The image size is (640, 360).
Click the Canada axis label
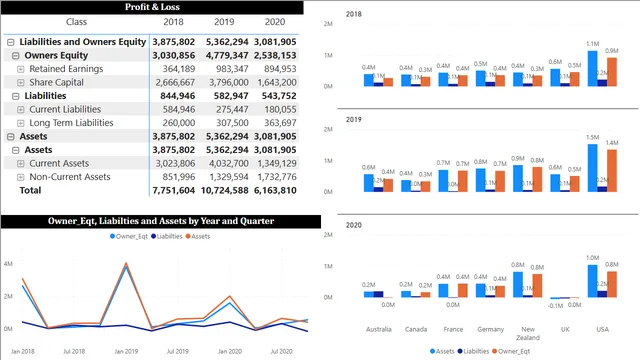tap(416, 329)
